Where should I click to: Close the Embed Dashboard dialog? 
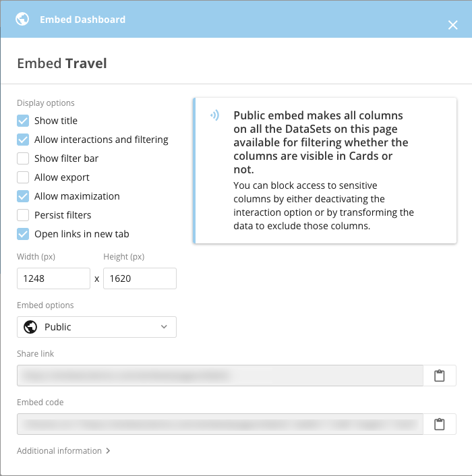452,25
